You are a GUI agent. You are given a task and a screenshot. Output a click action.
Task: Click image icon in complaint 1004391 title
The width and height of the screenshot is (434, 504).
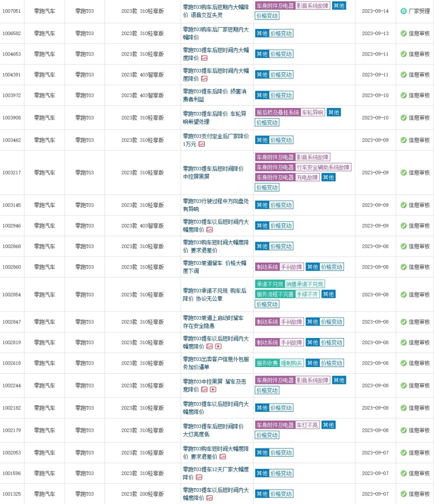204,79
